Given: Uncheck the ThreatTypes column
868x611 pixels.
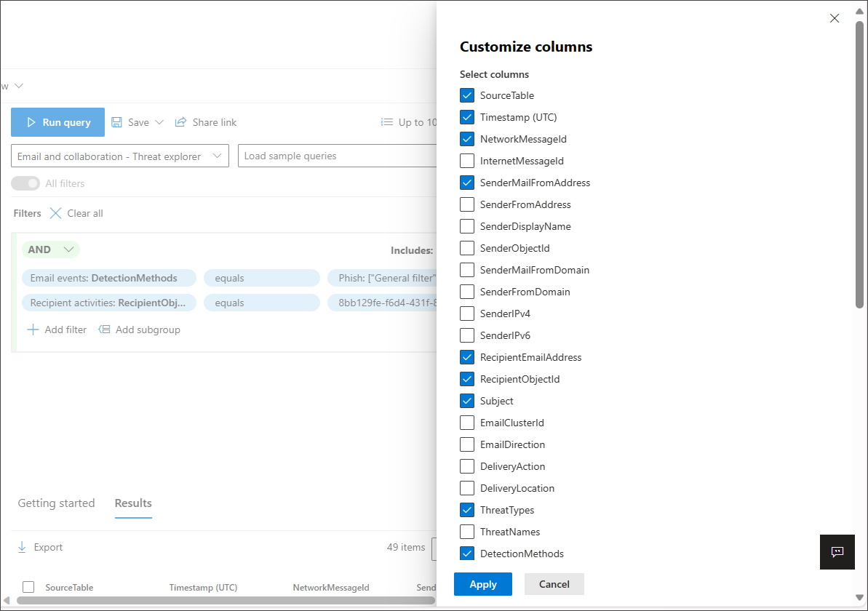Looking at the screenshot, I should tap(466, 509).
